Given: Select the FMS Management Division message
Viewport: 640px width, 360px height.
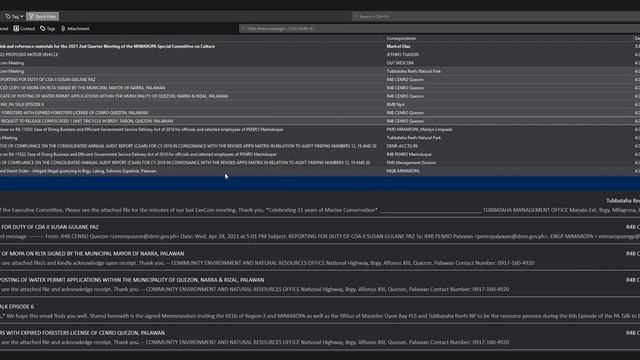Looking at the screenshot, I should (x=320, y=162).
